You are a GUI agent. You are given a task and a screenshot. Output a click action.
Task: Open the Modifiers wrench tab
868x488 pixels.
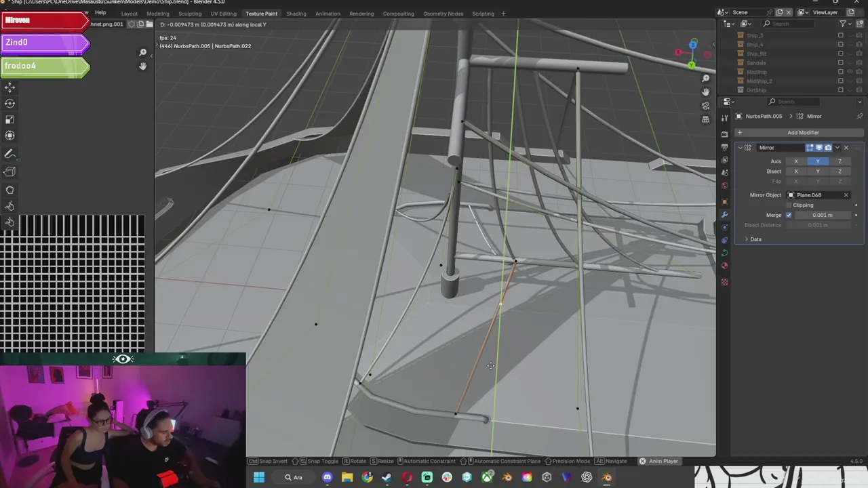[x=724, y=215]
